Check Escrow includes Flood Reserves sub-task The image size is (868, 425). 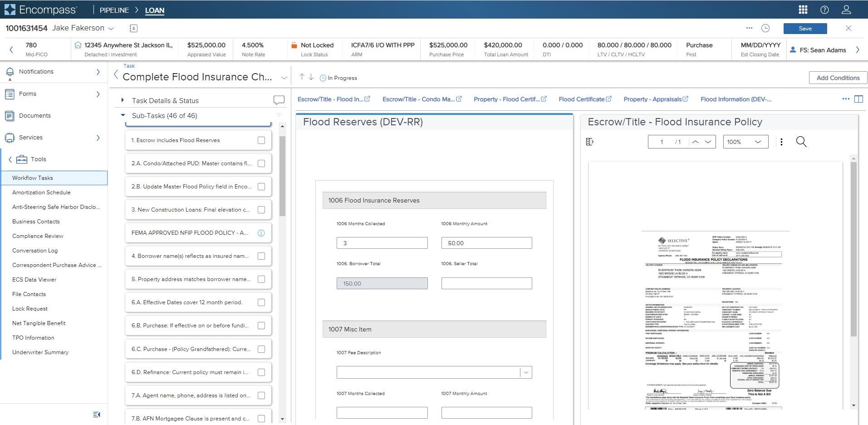point(261,140)
